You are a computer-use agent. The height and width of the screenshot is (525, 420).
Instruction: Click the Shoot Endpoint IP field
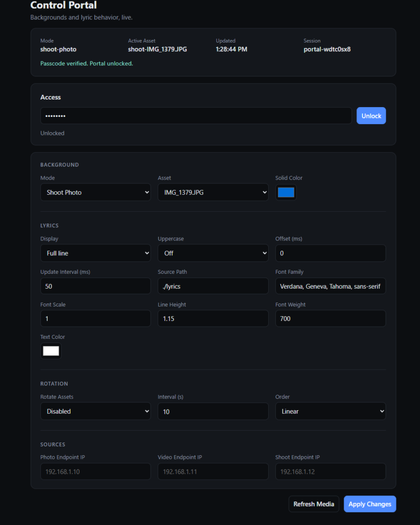pos(331,472)
